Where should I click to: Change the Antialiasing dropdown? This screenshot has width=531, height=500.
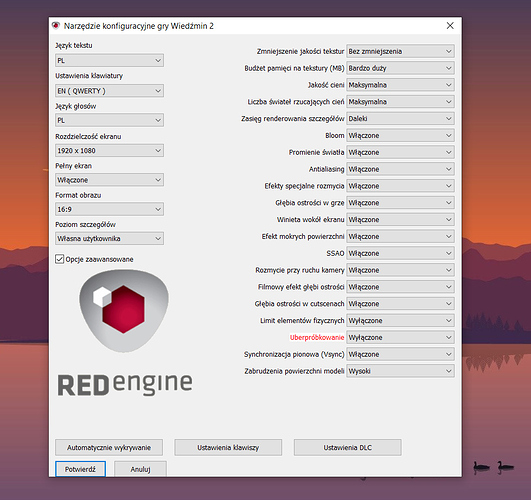(400, 169)
